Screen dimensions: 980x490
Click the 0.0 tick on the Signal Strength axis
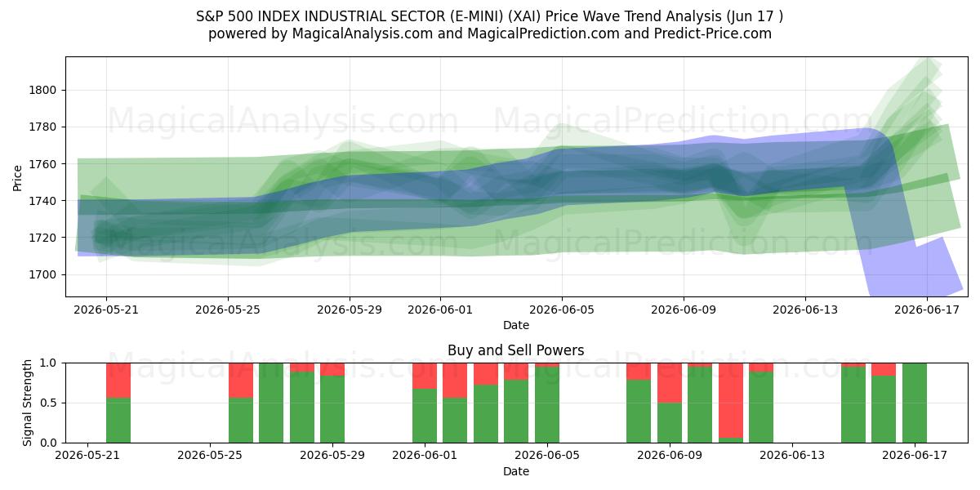(48, 443)
